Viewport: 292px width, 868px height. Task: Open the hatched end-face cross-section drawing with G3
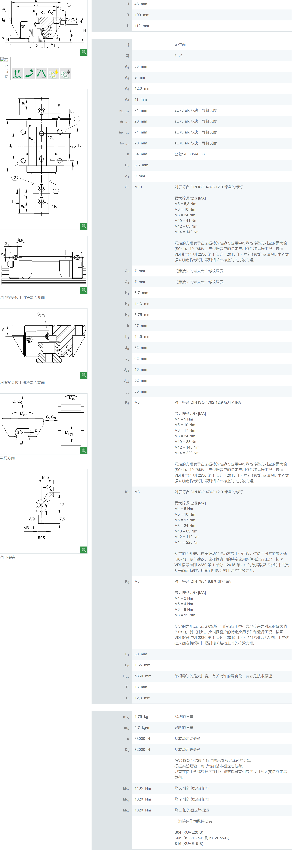pyautogui.click(x=43, y=343)
